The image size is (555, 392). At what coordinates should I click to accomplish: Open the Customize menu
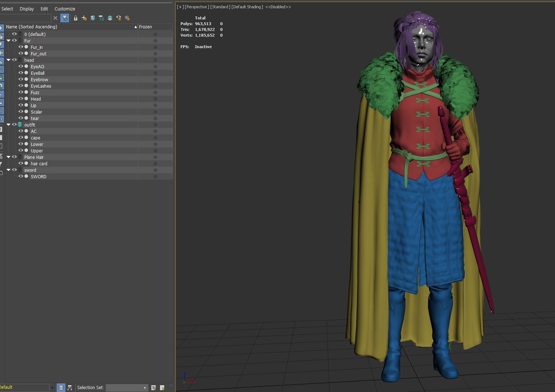click(65, 9)
